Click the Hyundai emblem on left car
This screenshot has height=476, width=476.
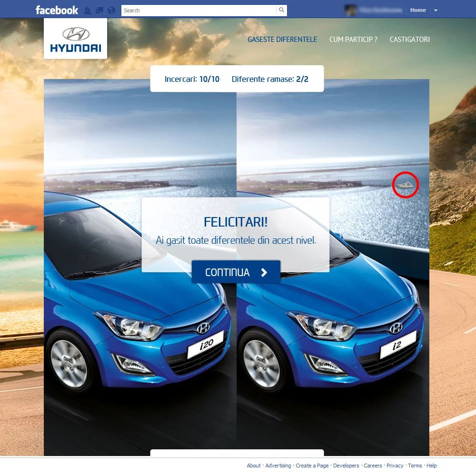(x=203, y=327)
